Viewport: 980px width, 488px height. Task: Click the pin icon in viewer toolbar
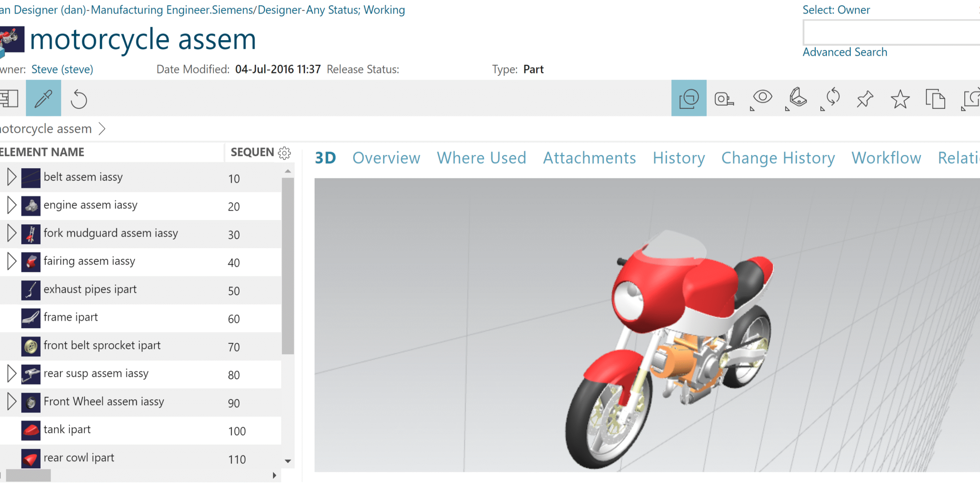point(865,99)
